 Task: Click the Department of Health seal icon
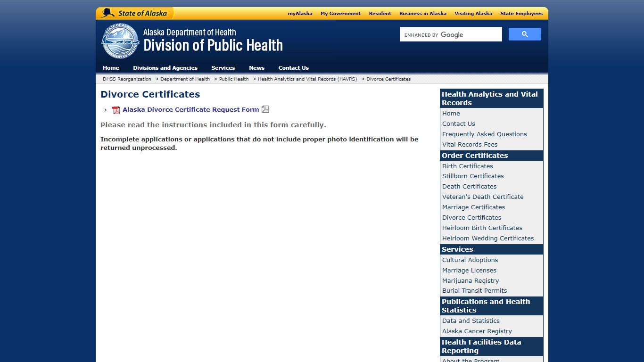pos(120,40)
